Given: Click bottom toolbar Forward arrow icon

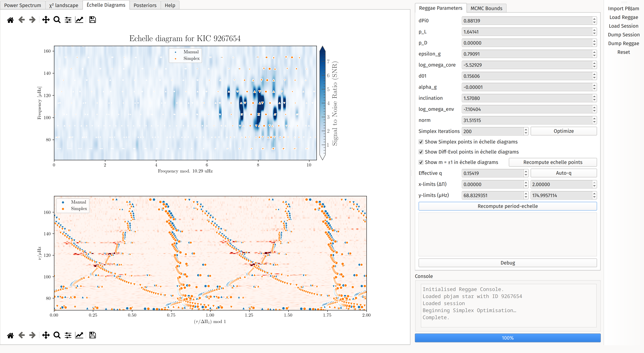Looking at the screenshot, I should coord(33,335).
